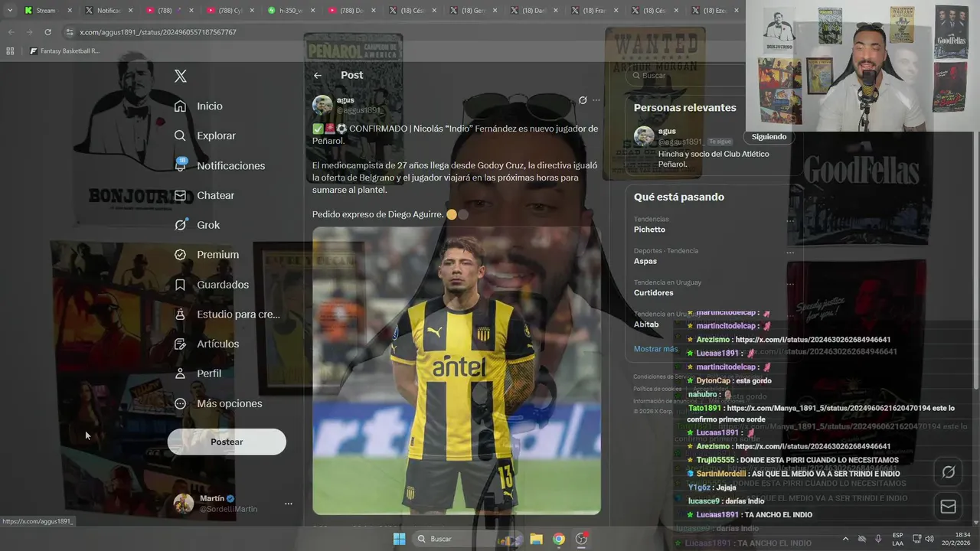Open Chatear messages in the sidebar
Screen dimensions: 980x551
(204, 195)
